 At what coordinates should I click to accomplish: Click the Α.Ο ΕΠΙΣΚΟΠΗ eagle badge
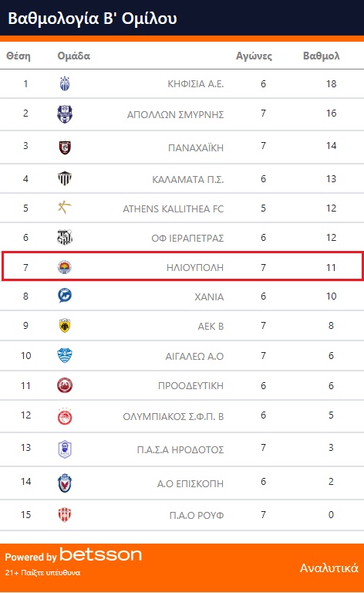point(65,483)
